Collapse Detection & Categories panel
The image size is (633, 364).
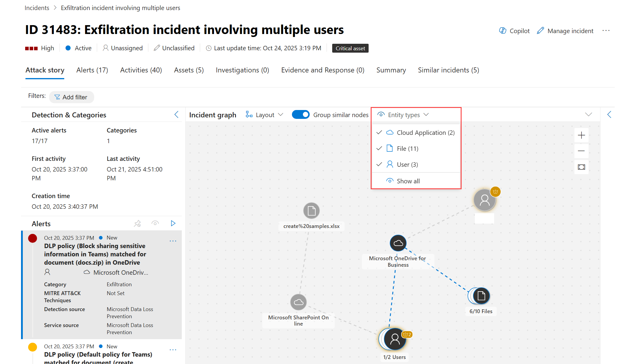[x=176, y=115]
